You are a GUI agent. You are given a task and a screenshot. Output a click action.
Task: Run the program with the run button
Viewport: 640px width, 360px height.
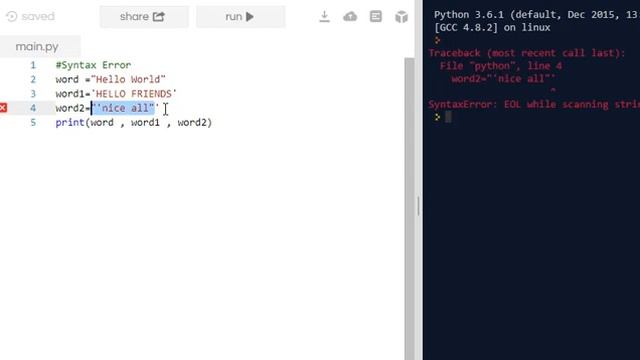(x=240, y=17)
